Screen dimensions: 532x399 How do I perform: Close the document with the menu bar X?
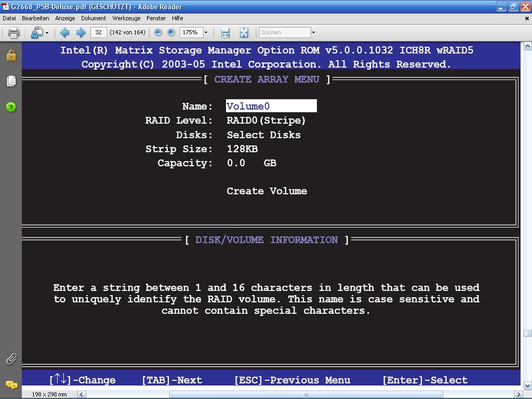[527, 19]
